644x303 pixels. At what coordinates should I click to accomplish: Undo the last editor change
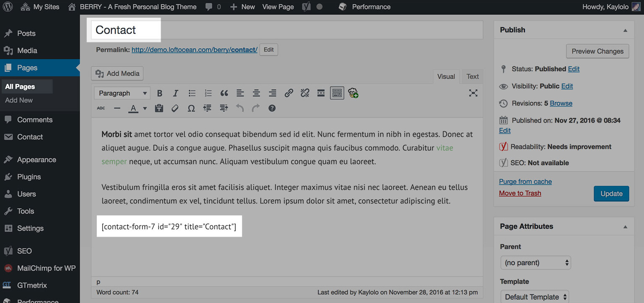coord(239,108)
